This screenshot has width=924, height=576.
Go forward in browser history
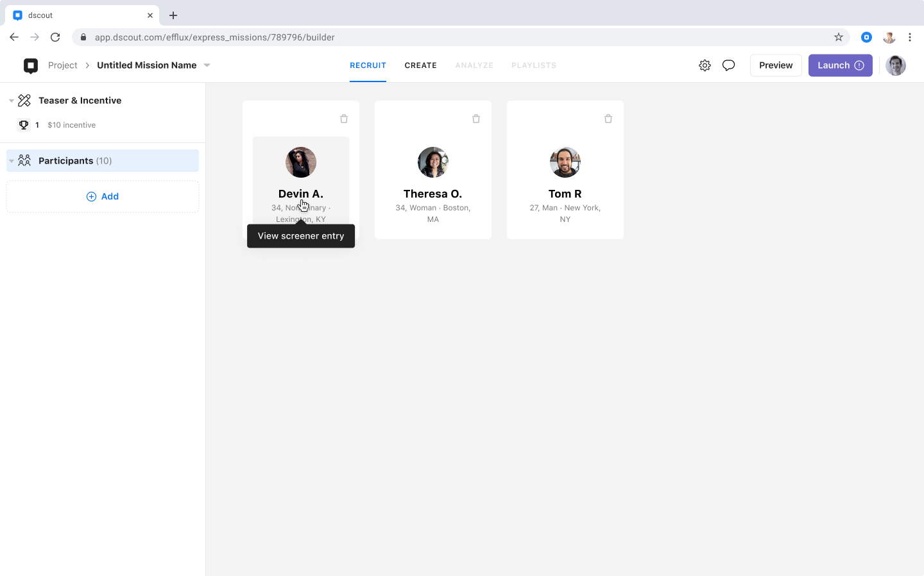point(35,37)
